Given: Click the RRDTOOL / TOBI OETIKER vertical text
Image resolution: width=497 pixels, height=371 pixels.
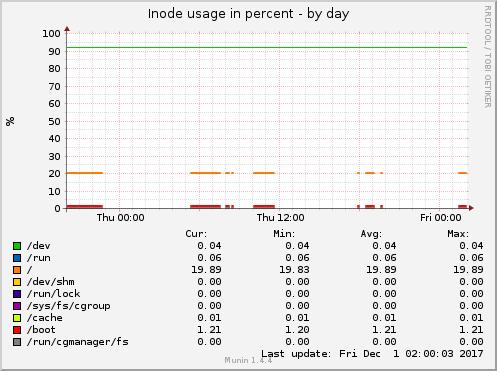Looking at the screenshot, I should tap(487, 57).
